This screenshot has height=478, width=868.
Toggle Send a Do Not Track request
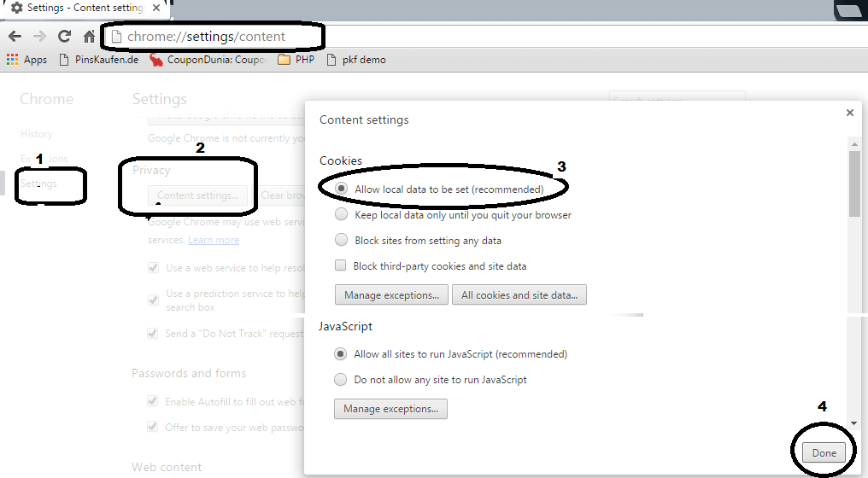pyautogui.click(x=152, y=333)
